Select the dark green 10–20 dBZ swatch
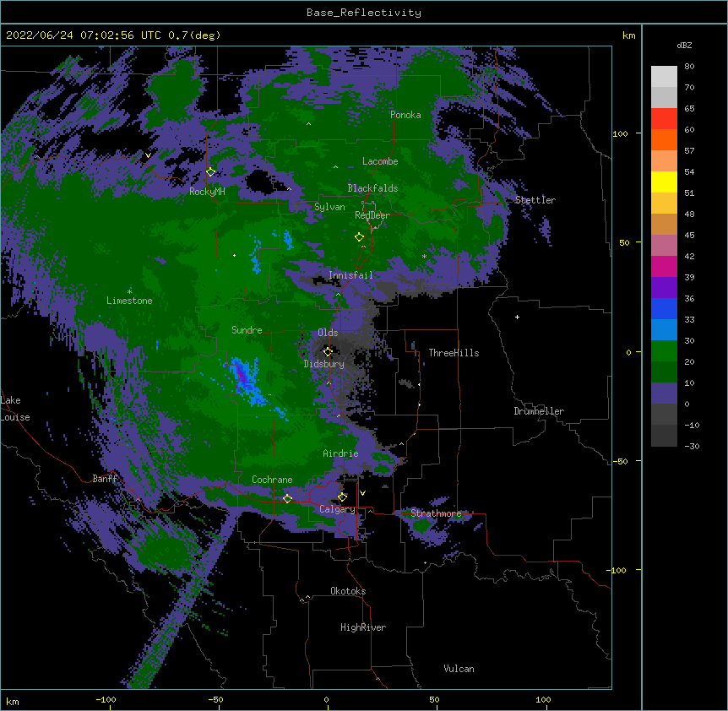The width and height of the screenshot is (728, 711). click(x=664, y=372)
